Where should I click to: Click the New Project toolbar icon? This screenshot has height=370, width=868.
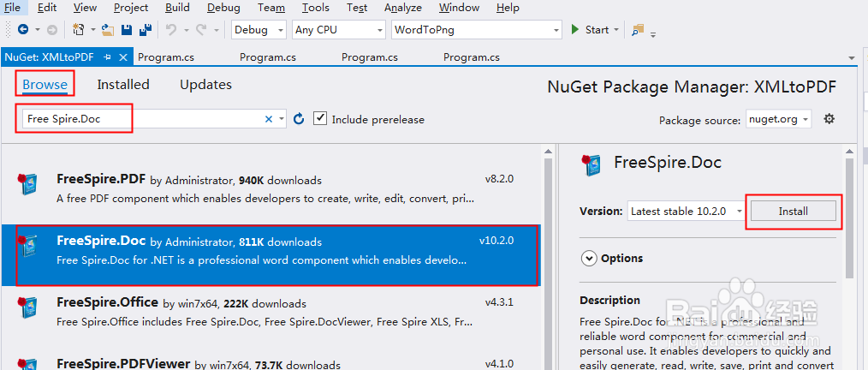click(x=78, y=30)
